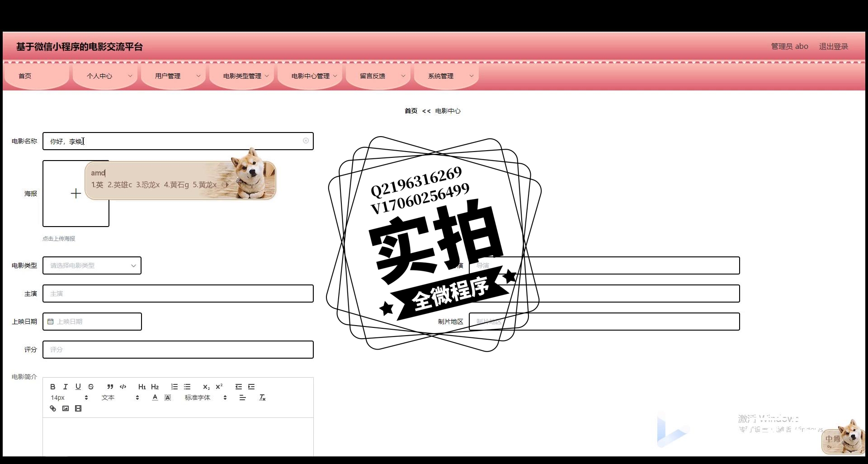Toggle bold formatting in editor
This screenshot has width=868, height=464.
53,387
